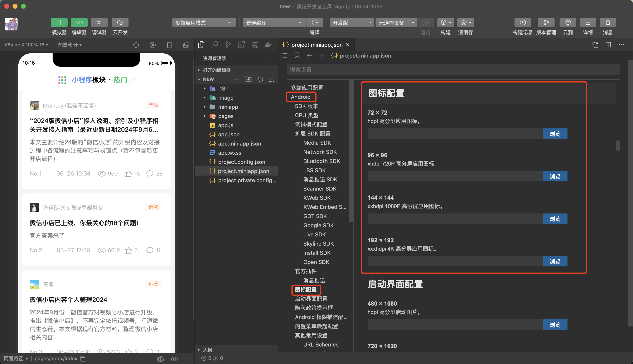Select Bluetooth SDK in settings nav
633x364 pixels.
pos(322,161)
